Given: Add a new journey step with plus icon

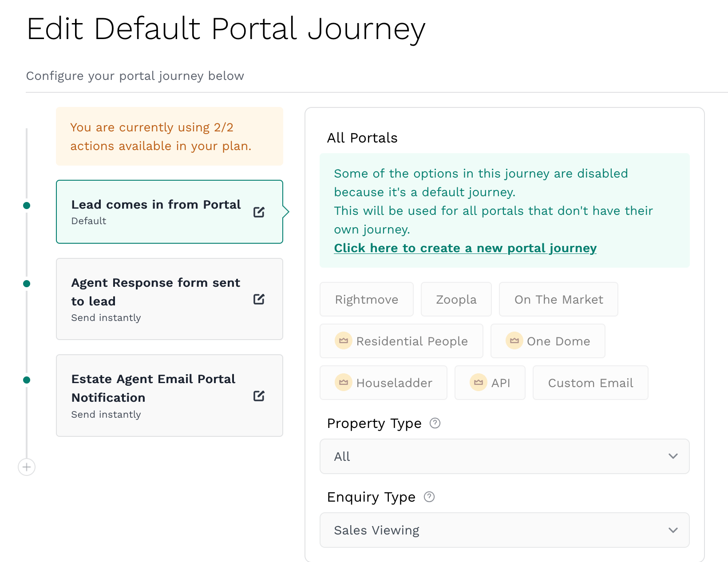Looking at the screenshot, I should click(x=27, y=467).
